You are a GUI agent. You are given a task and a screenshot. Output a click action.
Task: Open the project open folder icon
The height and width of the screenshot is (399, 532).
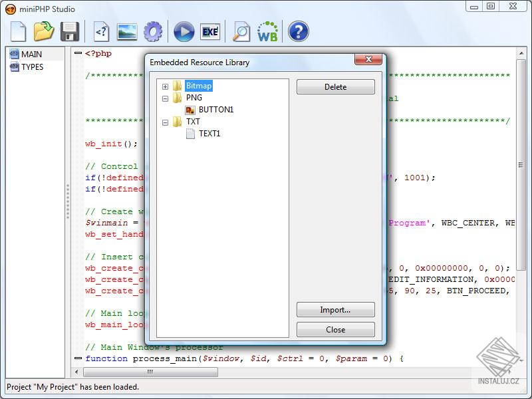click(x=44, y=31)
